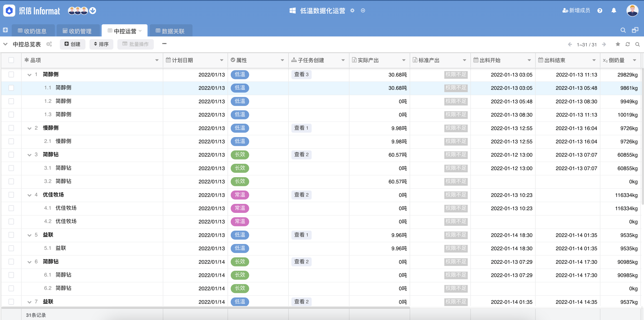
Task: Click the table search magnifier icon
Action: (x=637, y=44)
